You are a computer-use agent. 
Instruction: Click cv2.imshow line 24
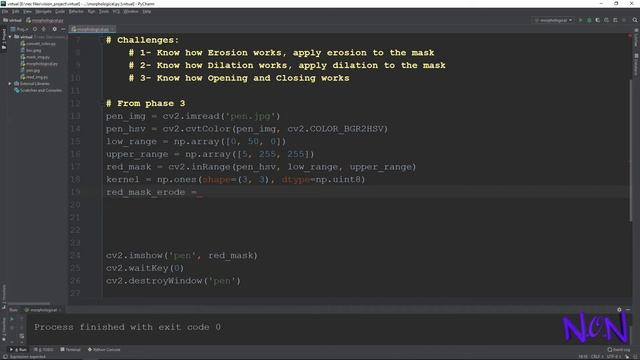coord(182,256)
